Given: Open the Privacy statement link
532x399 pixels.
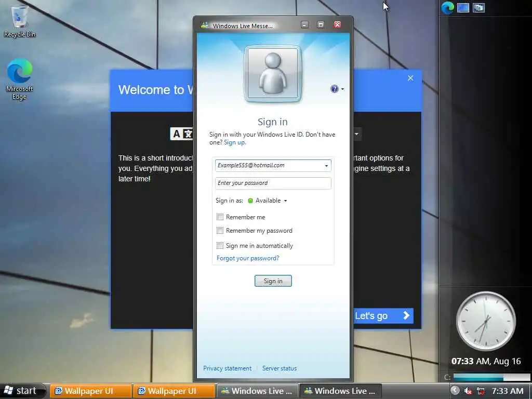Looking at the screenshot, I should 228,368.
